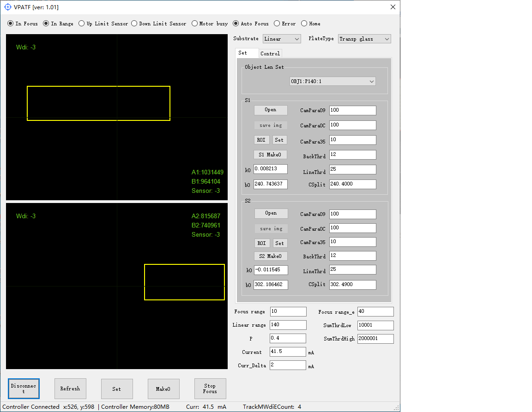Click the Controller Connected status text
The height and width of the screenshot is (412, 532).
click(x=31, y=406)
